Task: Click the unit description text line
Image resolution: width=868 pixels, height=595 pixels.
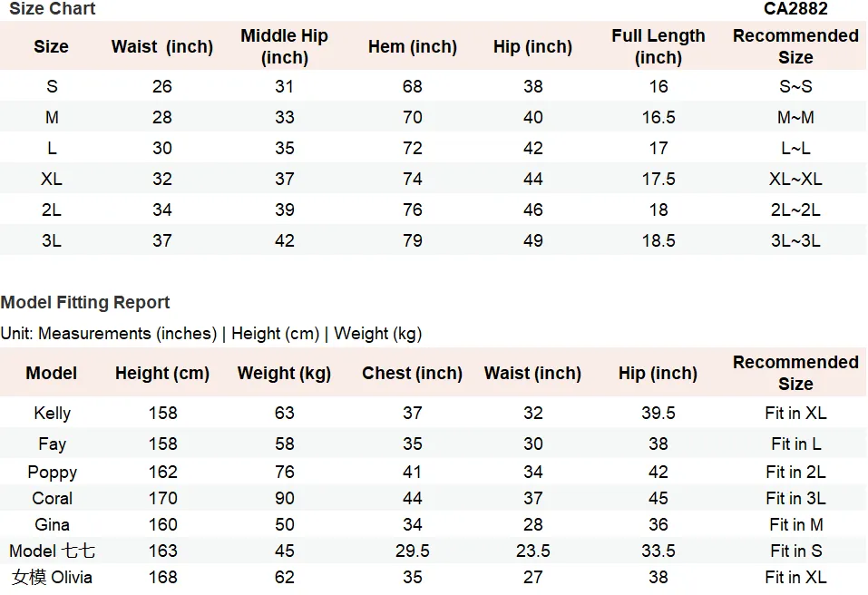Action: click(211, 334)
